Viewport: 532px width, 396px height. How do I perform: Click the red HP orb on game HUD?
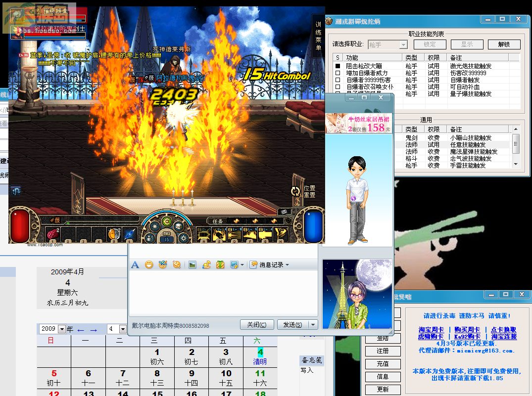point(20,226)
